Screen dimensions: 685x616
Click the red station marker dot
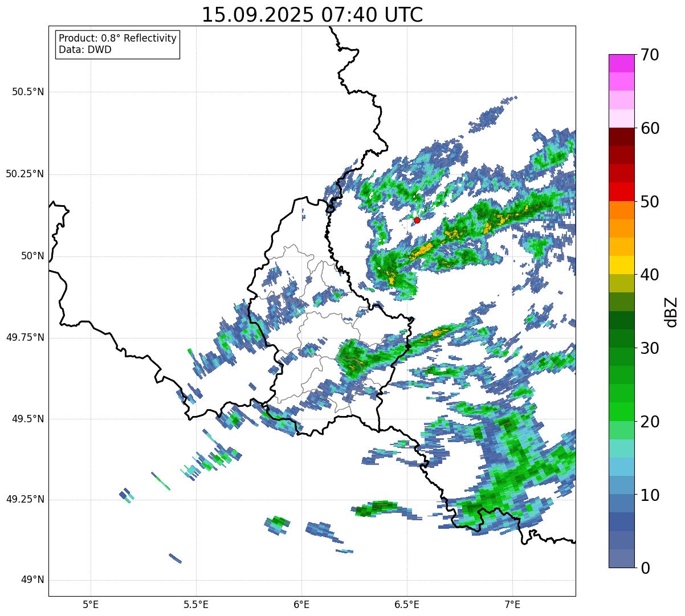click(x=417, y=220)
